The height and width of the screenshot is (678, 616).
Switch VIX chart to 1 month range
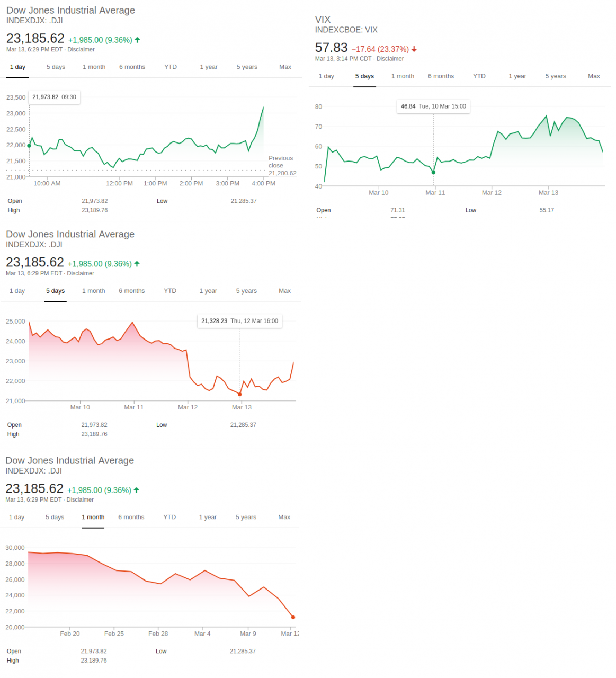click(x=403, y=76)
